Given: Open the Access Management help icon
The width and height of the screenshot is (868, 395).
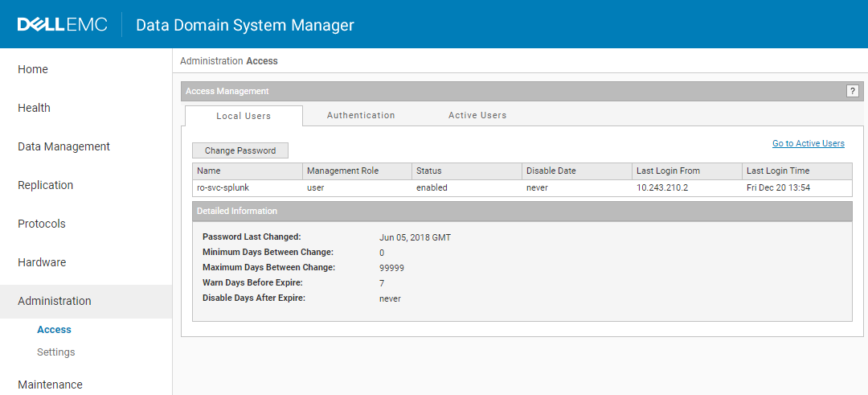Looking at the screenshot, I should click(x=853, y=92).
